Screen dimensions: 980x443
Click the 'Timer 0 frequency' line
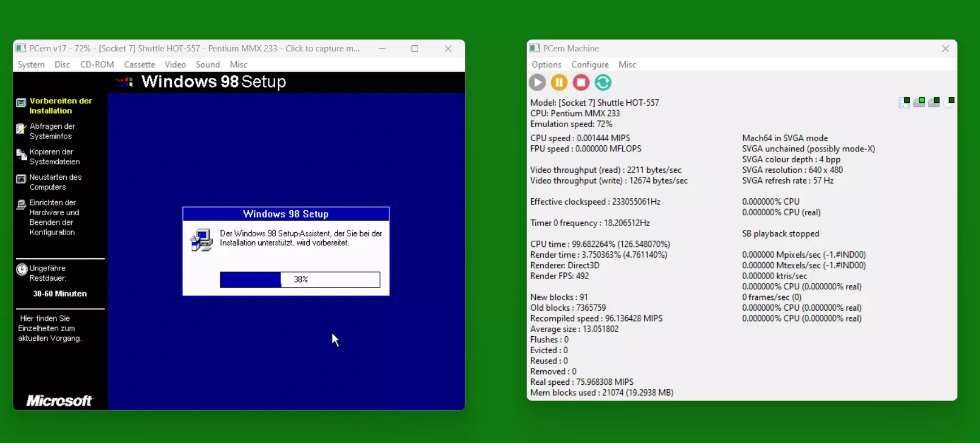pos(590,223)
